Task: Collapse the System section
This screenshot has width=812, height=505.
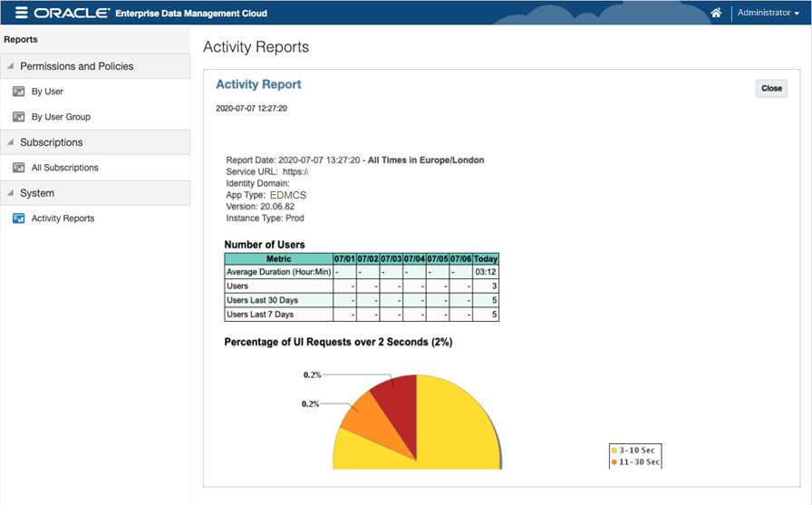Action: 10,193
